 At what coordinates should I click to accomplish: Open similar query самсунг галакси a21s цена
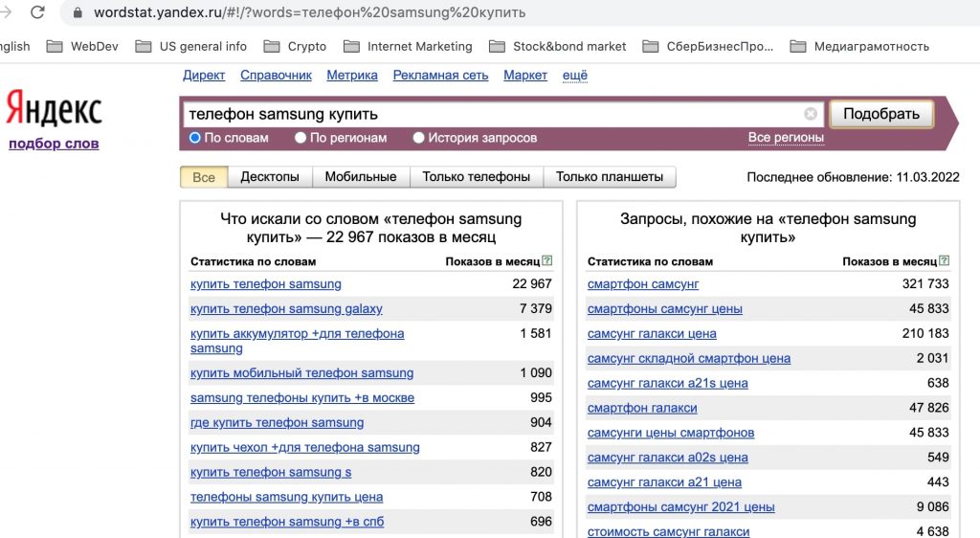(x=667, y=383)
